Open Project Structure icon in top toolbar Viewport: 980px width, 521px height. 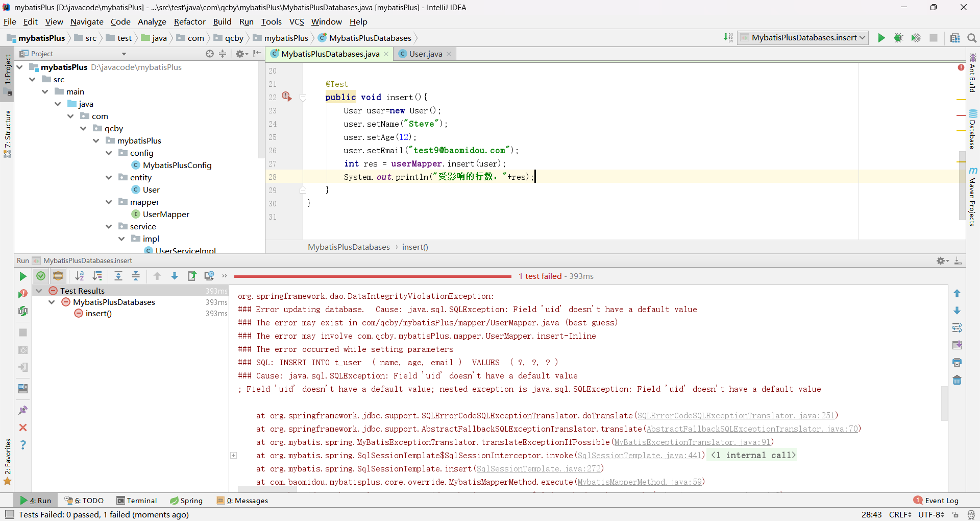tap(955, 38)
